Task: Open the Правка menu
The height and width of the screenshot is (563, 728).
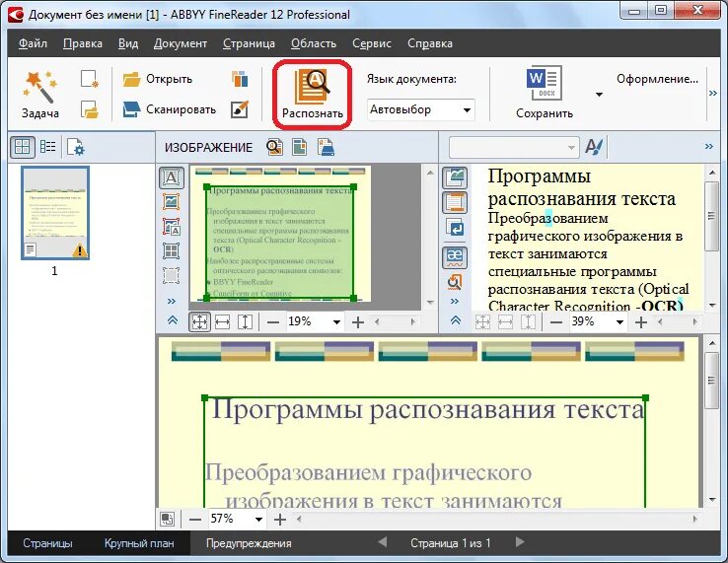Action: coord(83,43)
